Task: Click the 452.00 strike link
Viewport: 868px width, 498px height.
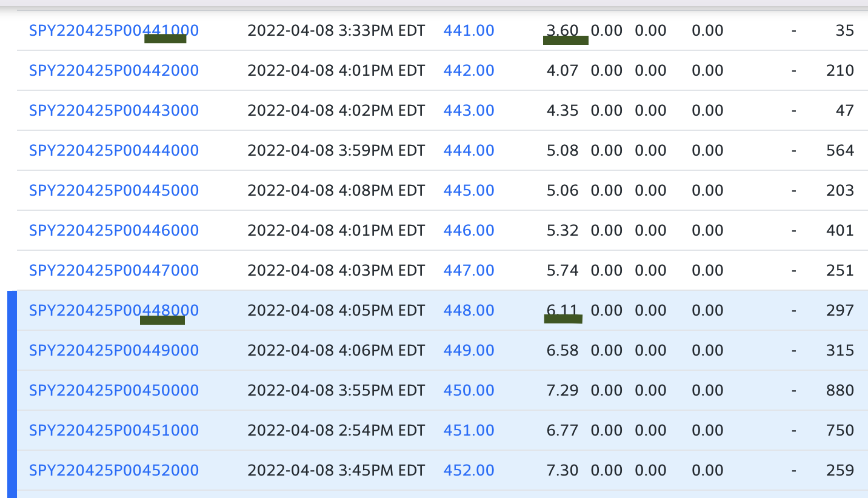Action: 469,470
